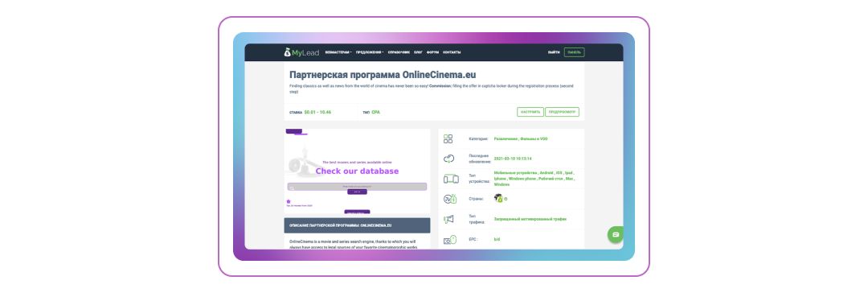Viewport: 868px width, 293px height.
Task: Click the Выйти logout link
Action: coord(554,52)
